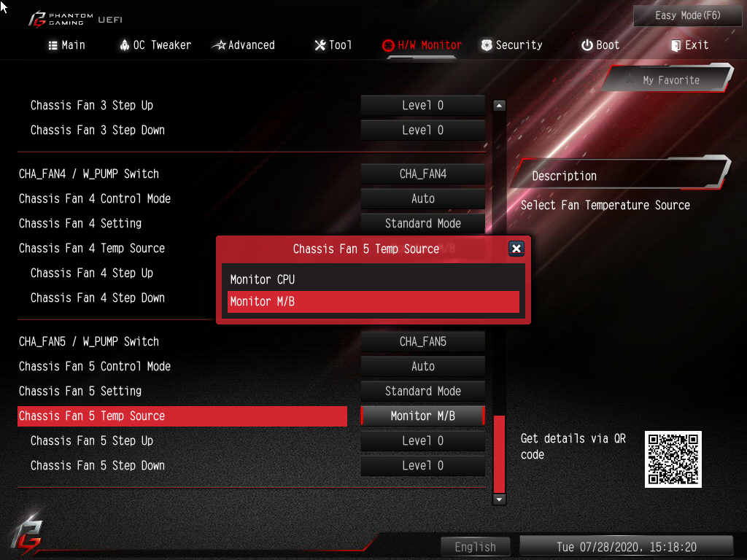
Task: Open Chassis Fan 4 Setting Standard Mode dropdown
Action: tap(422, 223)
